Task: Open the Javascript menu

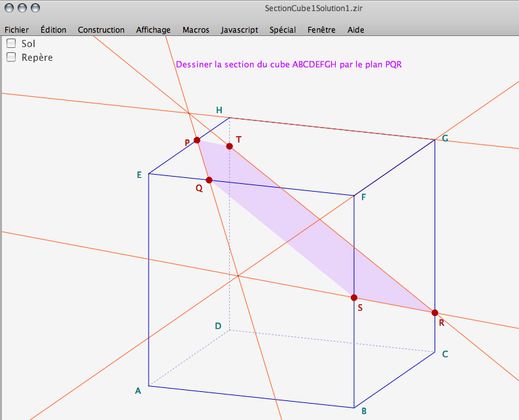Action: 240,29
